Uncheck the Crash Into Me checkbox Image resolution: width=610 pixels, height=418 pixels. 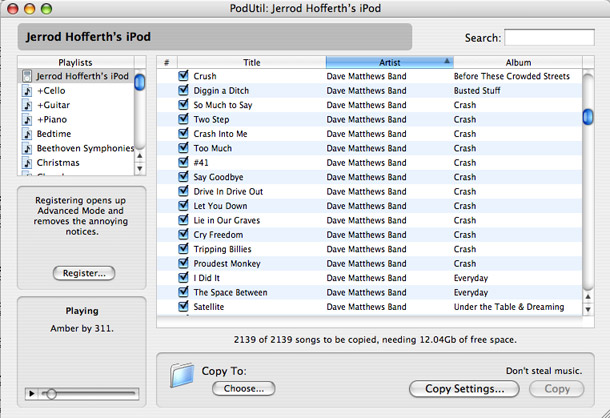183,133
